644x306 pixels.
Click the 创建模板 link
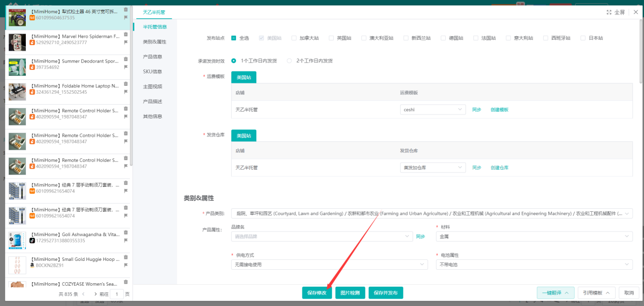coord(499,110)
